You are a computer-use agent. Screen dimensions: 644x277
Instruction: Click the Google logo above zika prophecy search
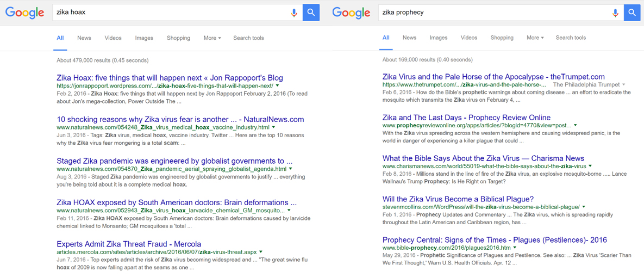point(351,13)
